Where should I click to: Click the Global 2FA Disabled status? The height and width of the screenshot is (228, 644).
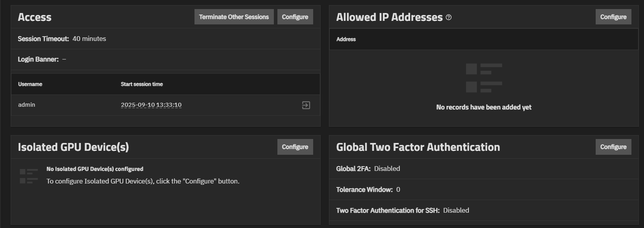(387, 169)
